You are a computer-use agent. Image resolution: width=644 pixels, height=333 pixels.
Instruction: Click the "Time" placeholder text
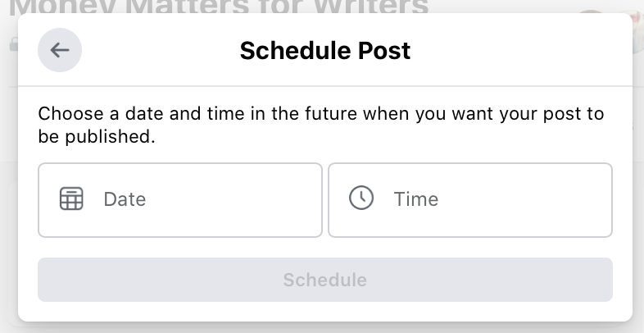[x=416, y=199]
